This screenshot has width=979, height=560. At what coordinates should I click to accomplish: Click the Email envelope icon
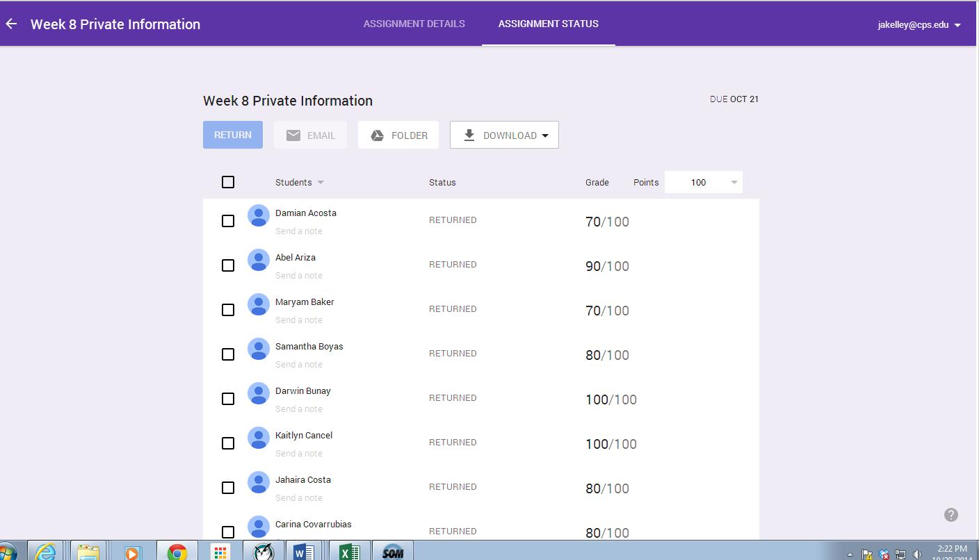(294, 135)
